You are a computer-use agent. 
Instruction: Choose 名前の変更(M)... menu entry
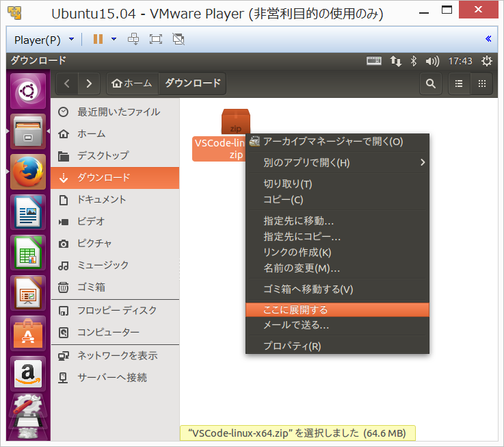338,268
